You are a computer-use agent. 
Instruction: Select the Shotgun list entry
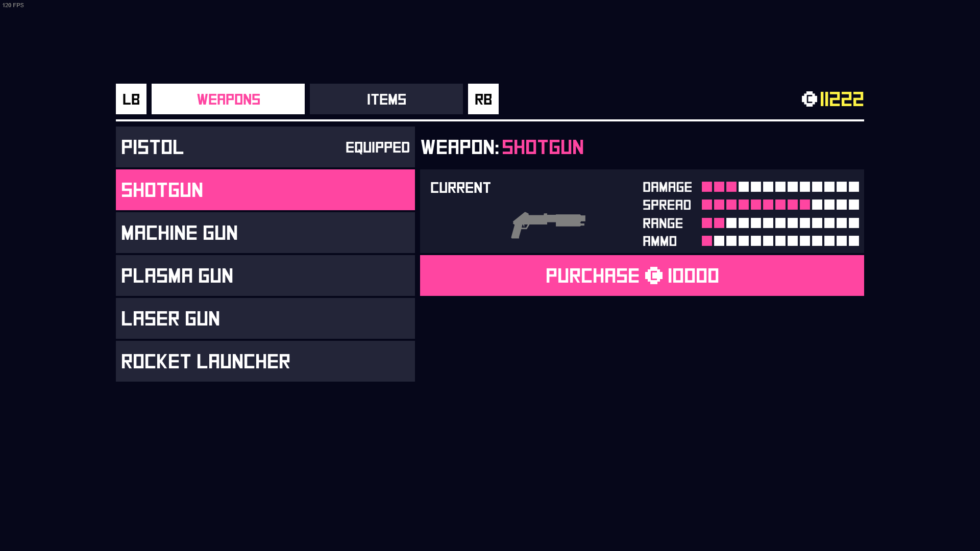[265, 190]
